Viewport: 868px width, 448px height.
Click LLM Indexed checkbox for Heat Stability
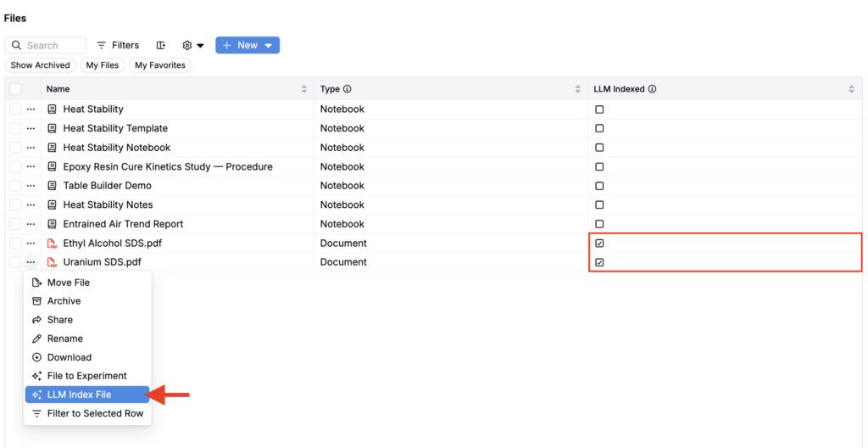[x=599, y=109]
